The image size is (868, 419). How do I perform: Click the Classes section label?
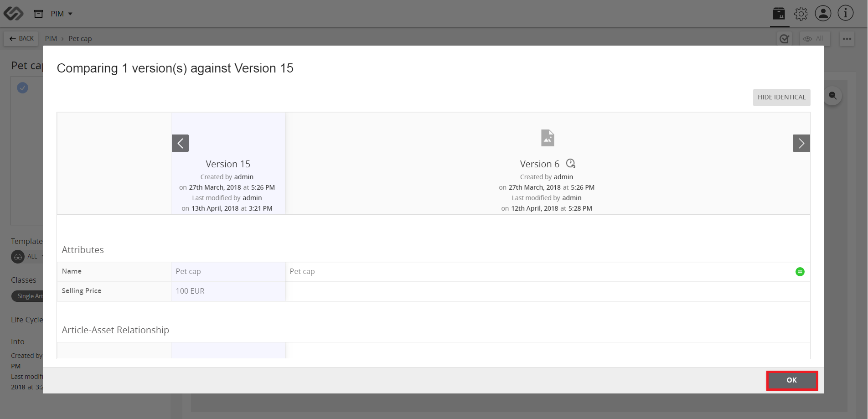pos(24,280)
